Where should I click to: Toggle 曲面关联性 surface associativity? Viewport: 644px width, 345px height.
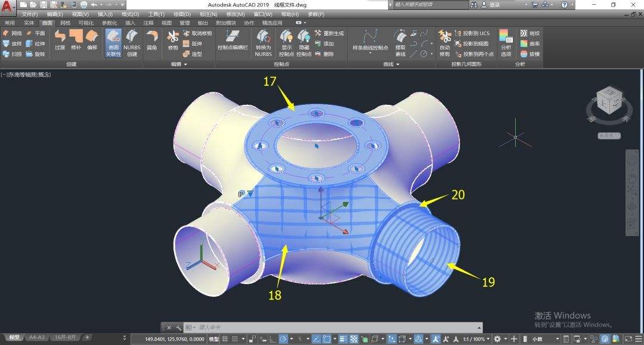click(x=113, y=42)
